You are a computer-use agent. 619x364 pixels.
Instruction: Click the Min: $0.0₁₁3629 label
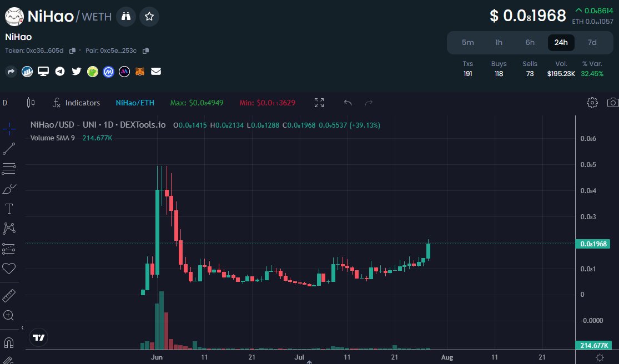pyautogui.click(x=267, y=103)
